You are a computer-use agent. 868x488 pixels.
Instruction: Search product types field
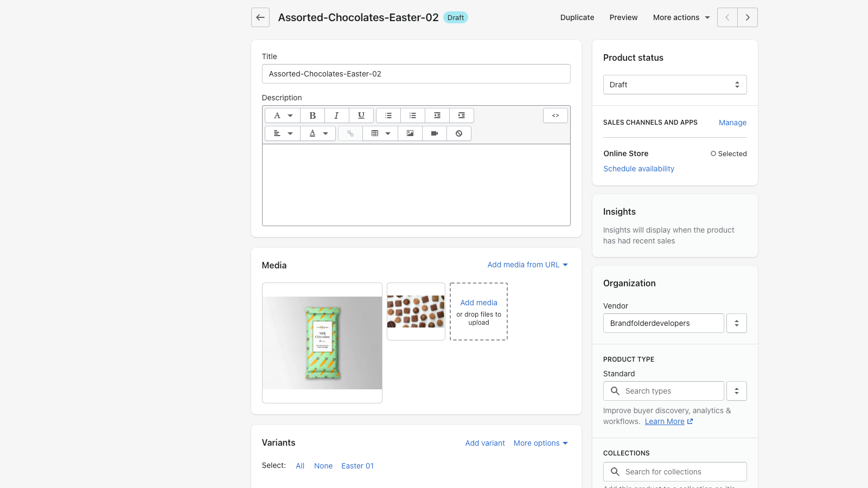click(663, 391)
